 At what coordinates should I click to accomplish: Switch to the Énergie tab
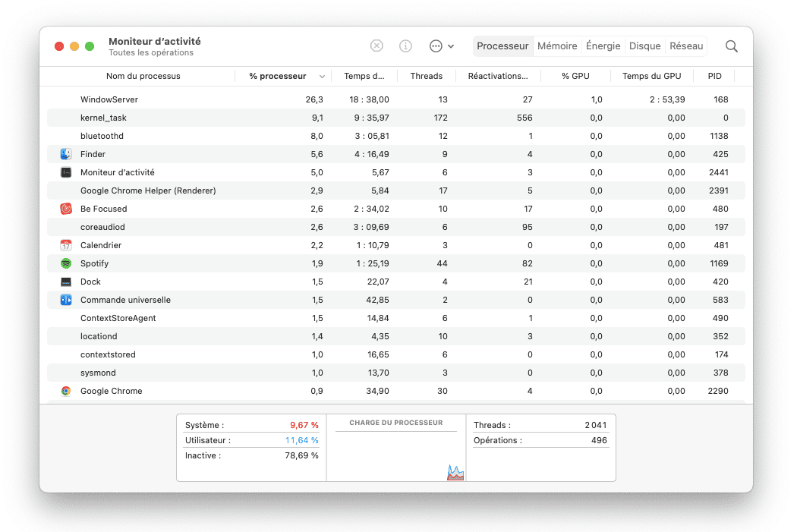point(603,46)
